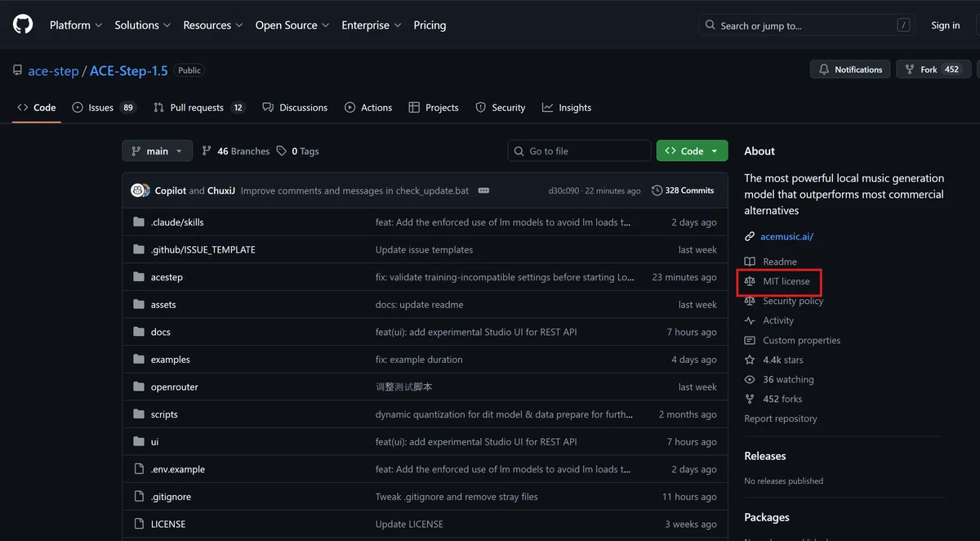
Task: Expand commit message details ellipsis
Action: 483,190
